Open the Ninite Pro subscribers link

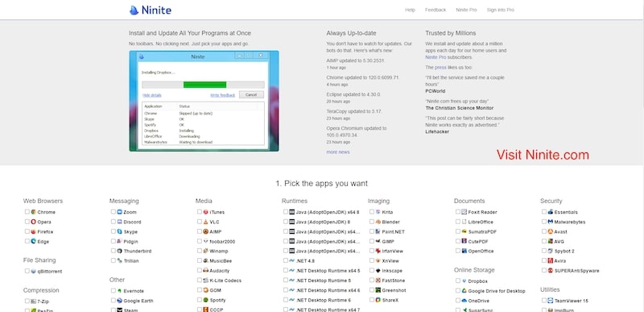(436, 57)
